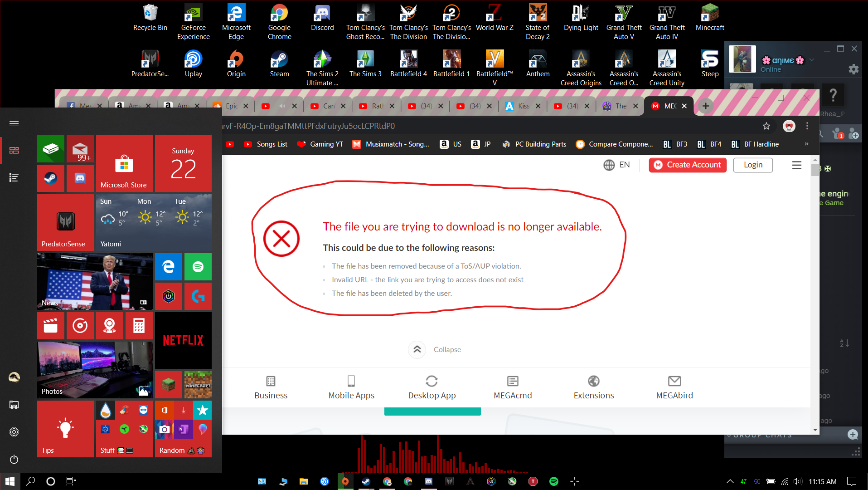
Task: Open the Calculator tile
Action: pyautogui.click(x=139, y=326)
